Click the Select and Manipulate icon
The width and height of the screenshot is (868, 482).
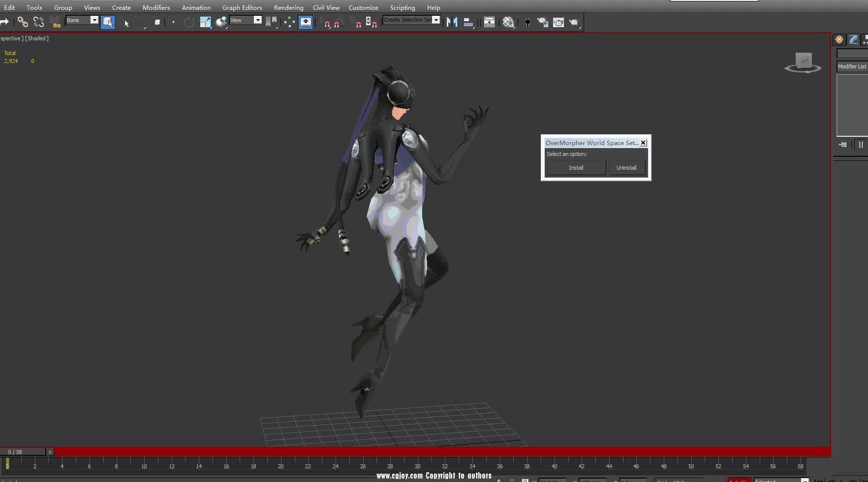289,22
